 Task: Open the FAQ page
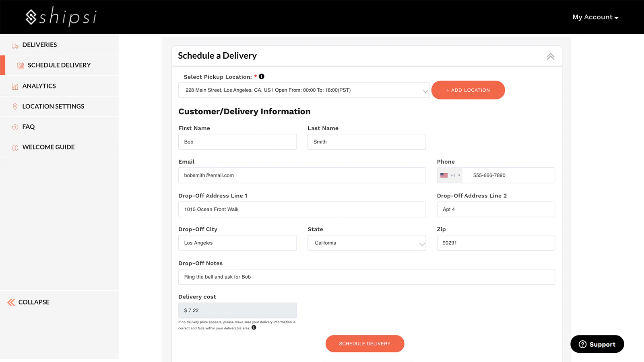[x=59, y=127]
